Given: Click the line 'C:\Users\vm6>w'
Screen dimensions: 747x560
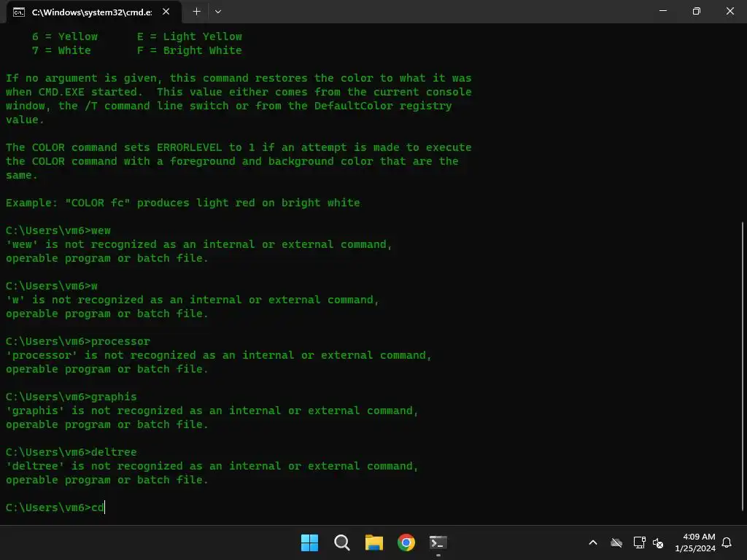Looking at the screenshot, I should click(52, 286).
